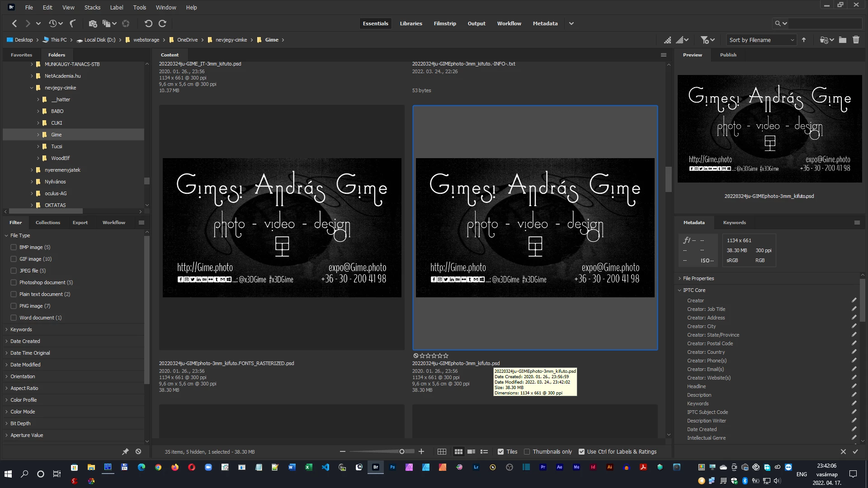Rotate 90° clockwise toolbar icon
This screenshot has height=488, width=868.
[x=163, y=23]
